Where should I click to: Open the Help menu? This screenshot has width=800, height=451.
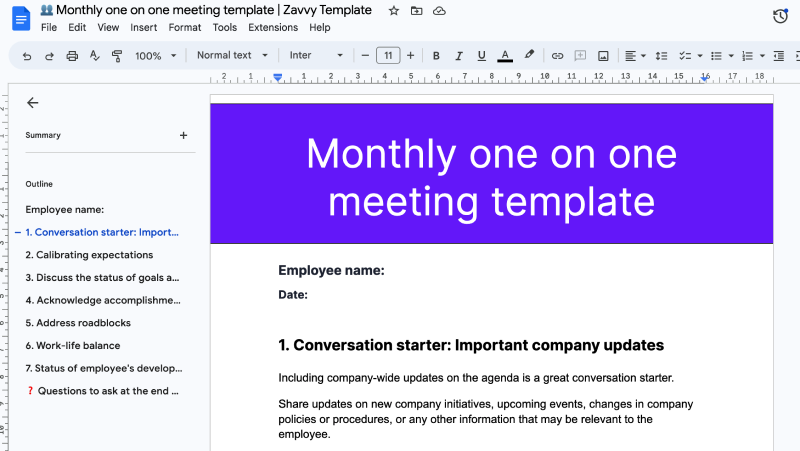pyautogui.click(x=319, y=28)
